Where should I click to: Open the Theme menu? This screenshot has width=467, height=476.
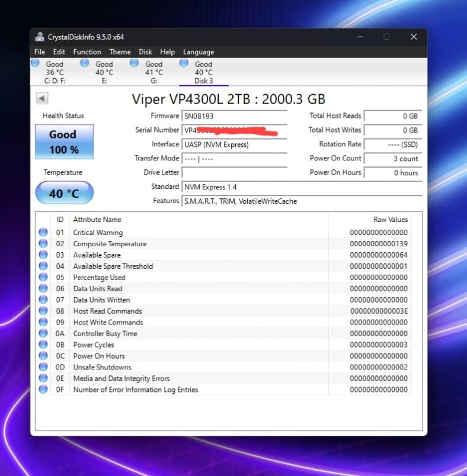pos(120,52)
